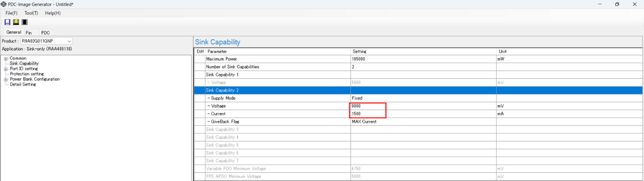This screenshot has height=181, width=644.
Task: Click the blue Save floppy disk icon
Action: coord(7,22)
